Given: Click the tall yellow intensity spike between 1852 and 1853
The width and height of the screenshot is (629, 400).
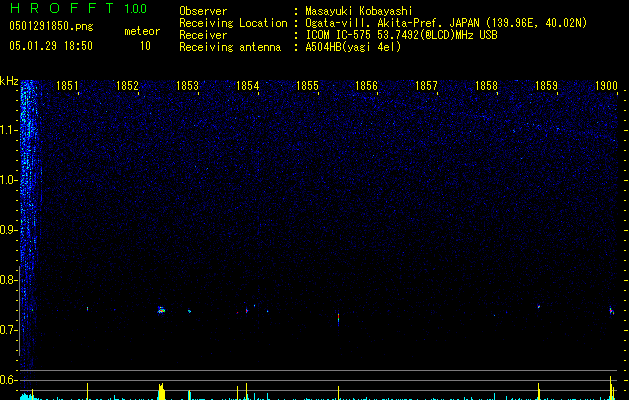Looking at the screenshot, I should coord(161,391).
